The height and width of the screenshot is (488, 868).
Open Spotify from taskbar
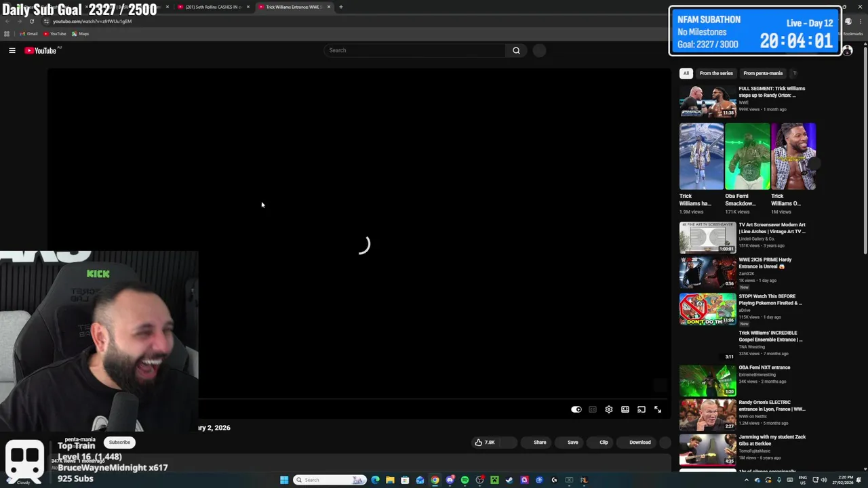point(465,480)
